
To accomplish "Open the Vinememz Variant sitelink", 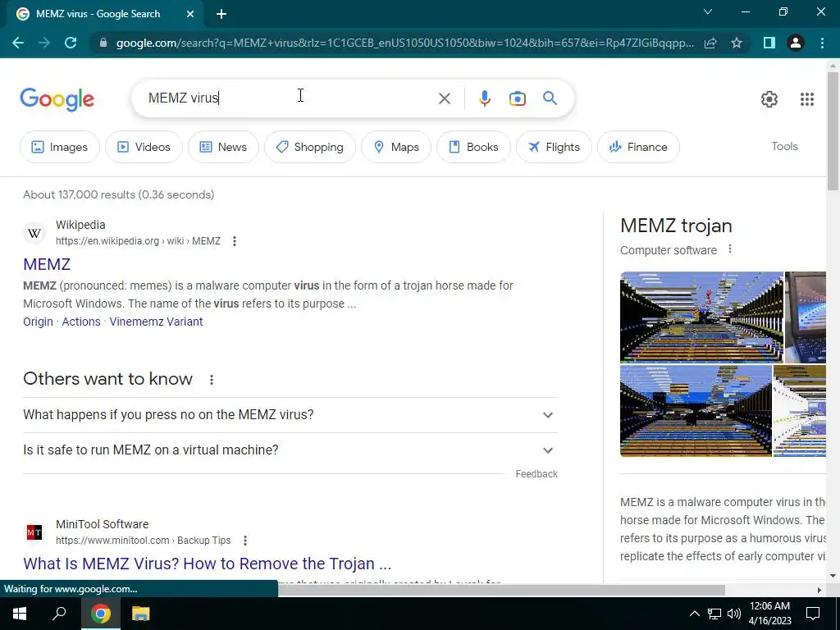I will 156,322.
